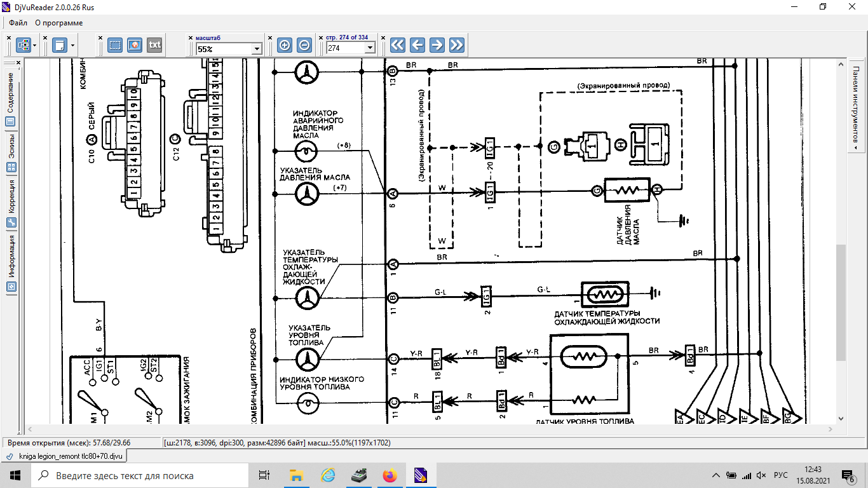This screenshot has height=488, width=868.
Task: Close the page navigation arrows toolbar
Action: (384, 38)
